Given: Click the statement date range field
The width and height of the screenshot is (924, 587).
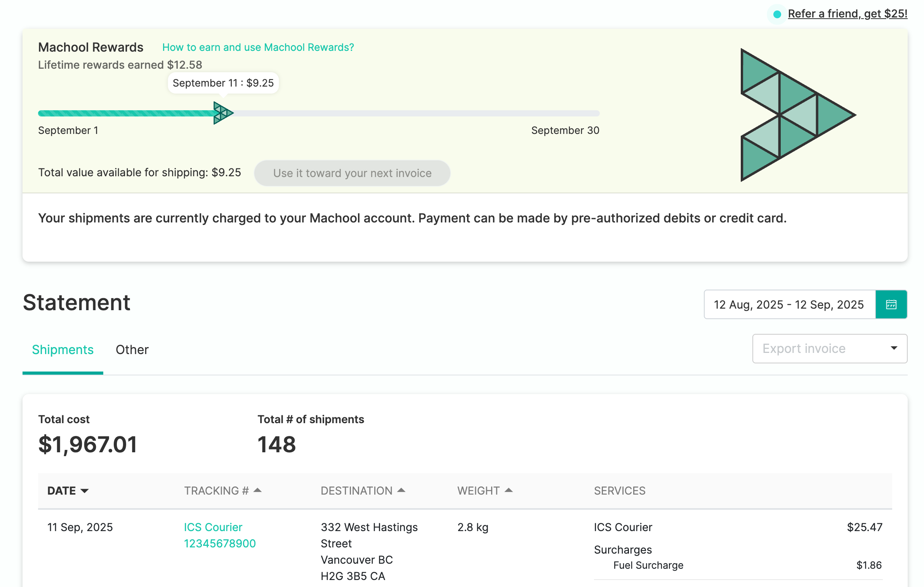Looking at the screenshot, I should click(790, 304).
